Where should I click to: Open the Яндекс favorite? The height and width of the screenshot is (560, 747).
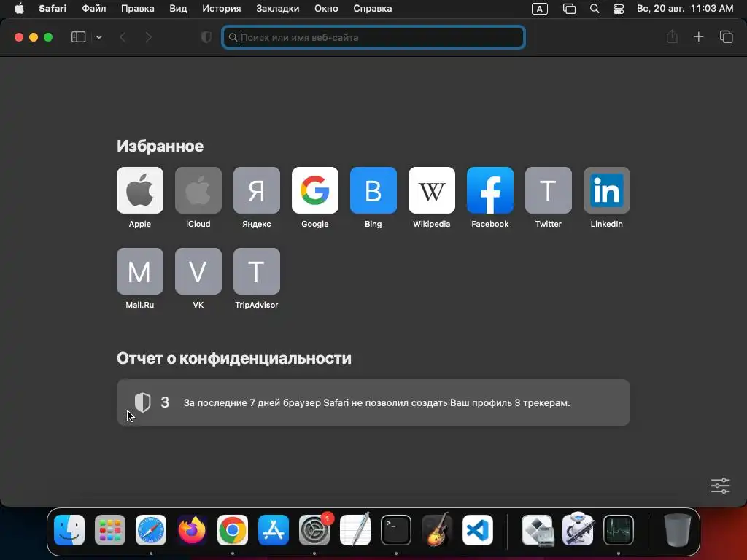[x=256, y=190]
